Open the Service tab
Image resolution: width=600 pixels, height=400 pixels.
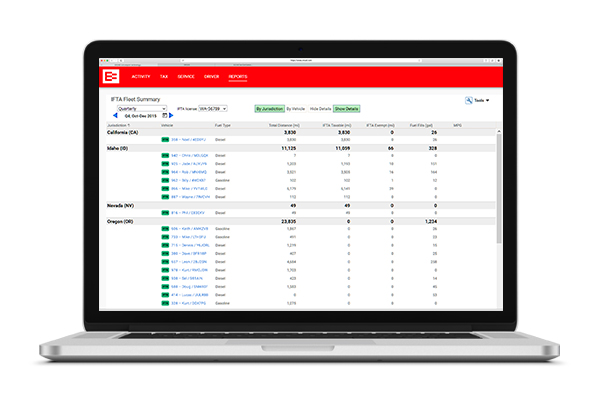186,76
